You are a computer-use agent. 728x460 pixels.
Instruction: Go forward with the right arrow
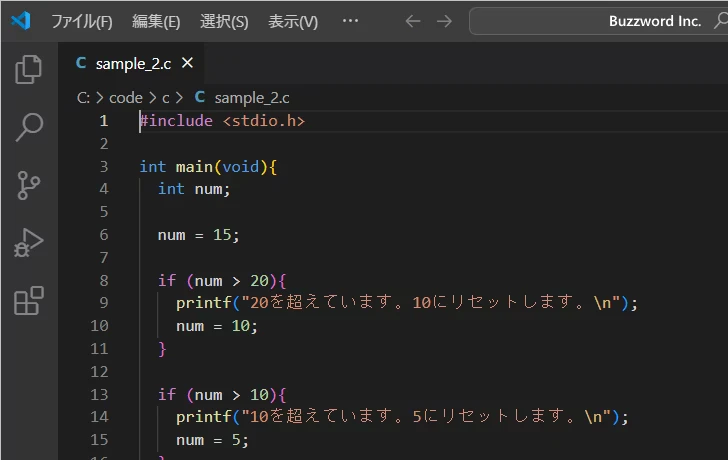pos(444,21)
